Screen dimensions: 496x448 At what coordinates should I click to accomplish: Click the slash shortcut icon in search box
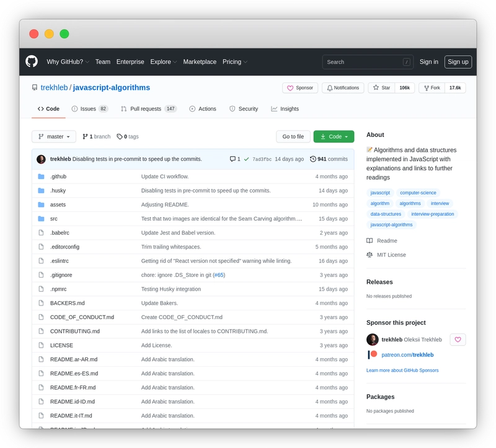(x=407, y=62)
